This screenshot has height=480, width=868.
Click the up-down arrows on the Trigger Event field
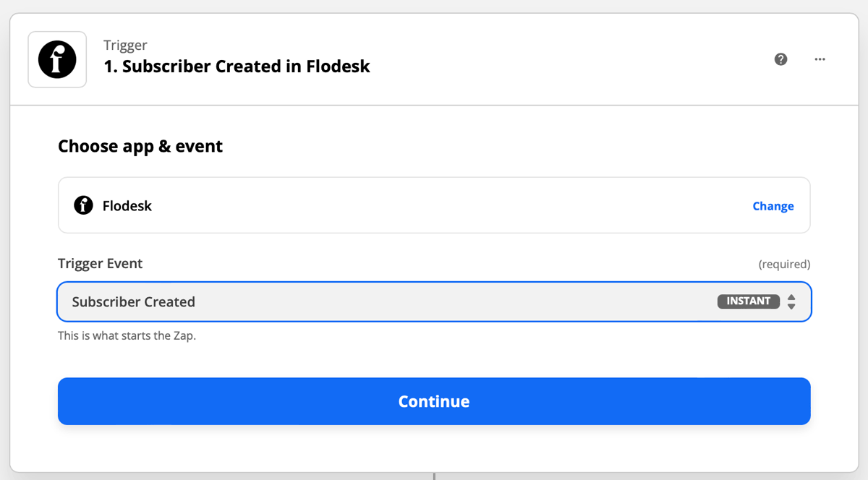[791, 301]
